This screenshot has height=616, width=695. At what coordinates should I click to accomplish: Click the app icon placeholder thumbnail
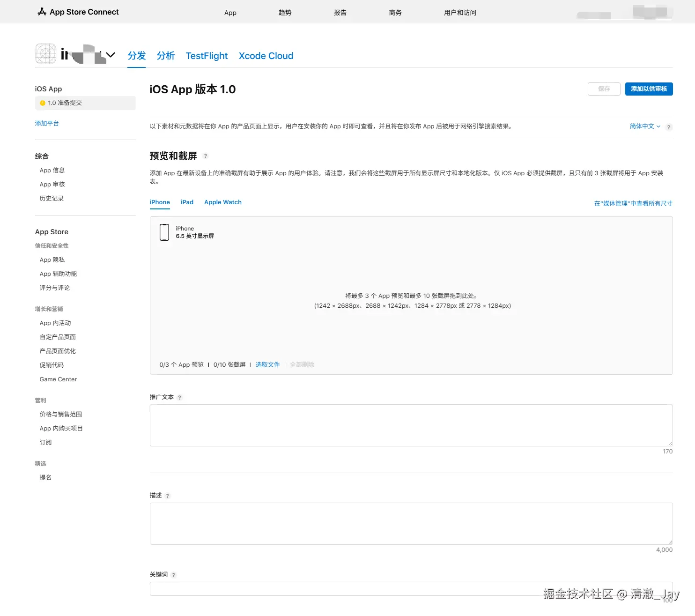click(46, 54)
